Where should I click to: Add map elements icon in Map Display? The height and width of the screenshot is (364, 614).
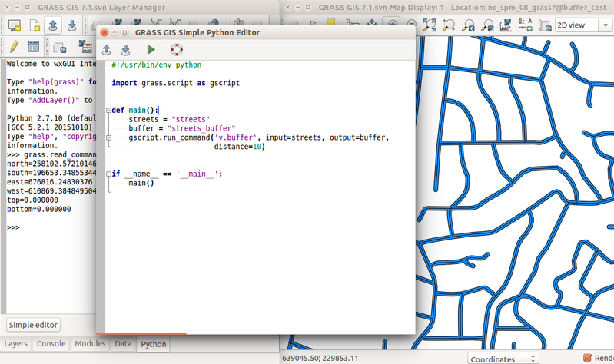(x=525, y=25)
